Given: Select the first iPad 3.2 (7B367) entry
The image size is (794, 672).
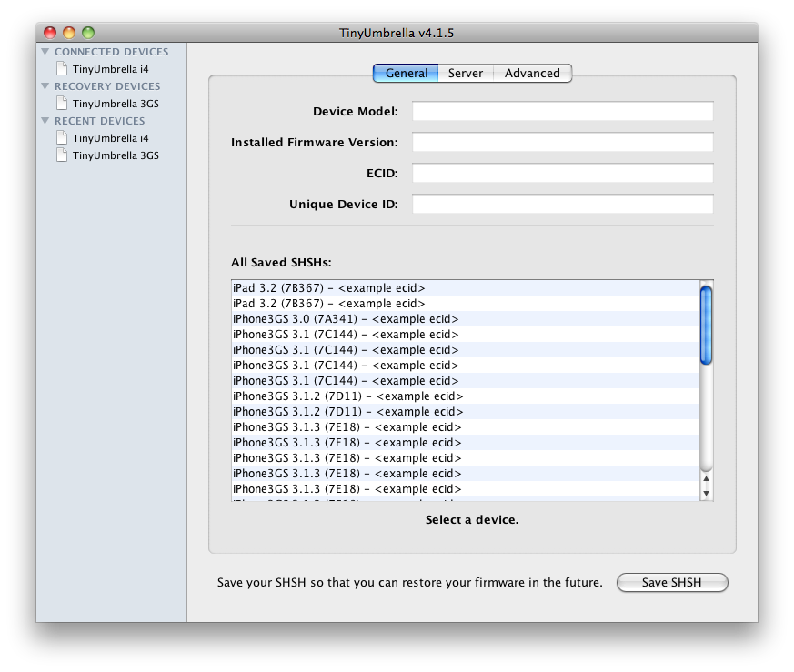Looking at the screenshot, I should click(329, 288).
